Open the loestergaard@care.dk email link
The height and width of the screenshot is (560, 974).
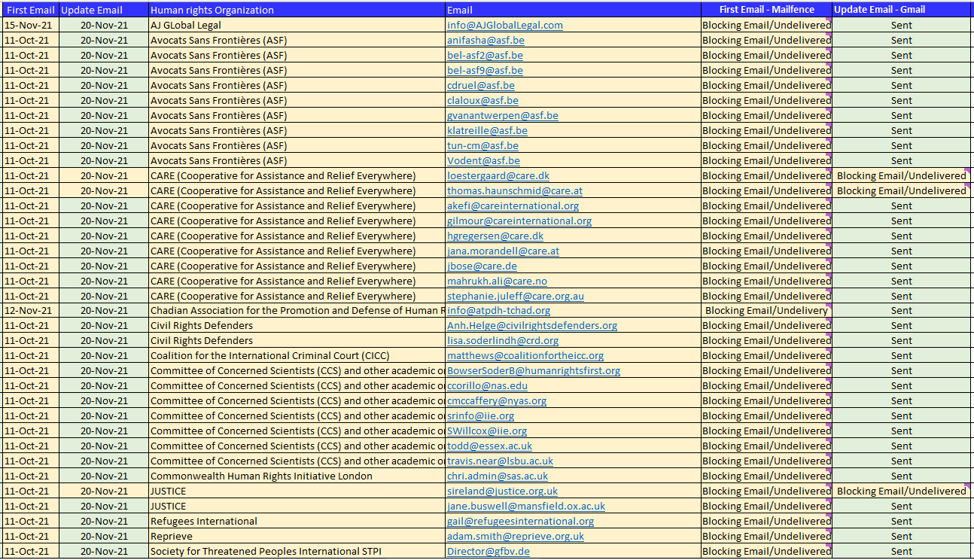498,175
